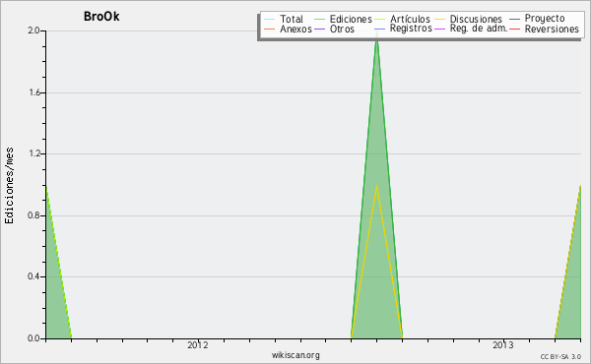Click the '1.6' y-axis value

coord(33,92)
